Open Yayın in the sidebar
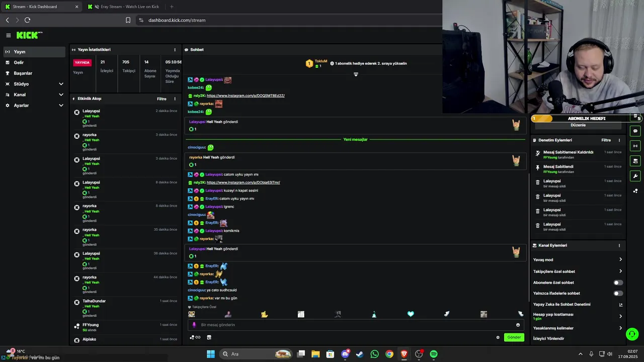644x362 pixels. tap(34, 52)
